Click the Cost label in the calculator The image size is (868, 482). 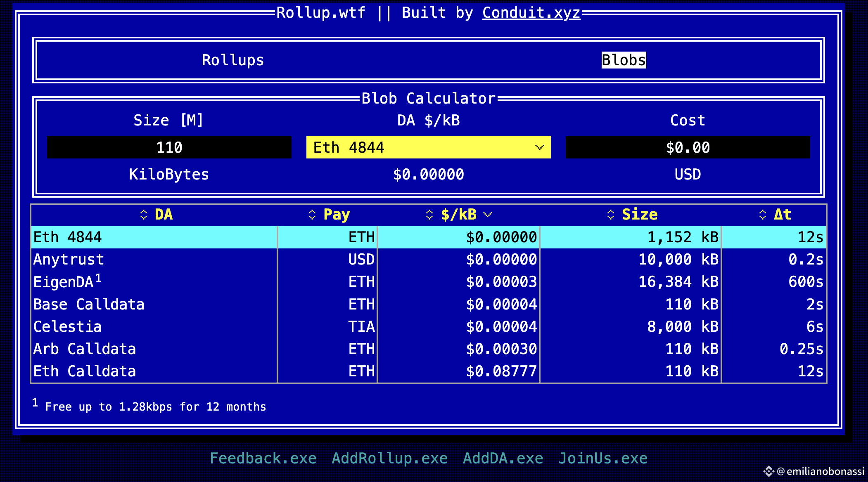tap(688, 120)
